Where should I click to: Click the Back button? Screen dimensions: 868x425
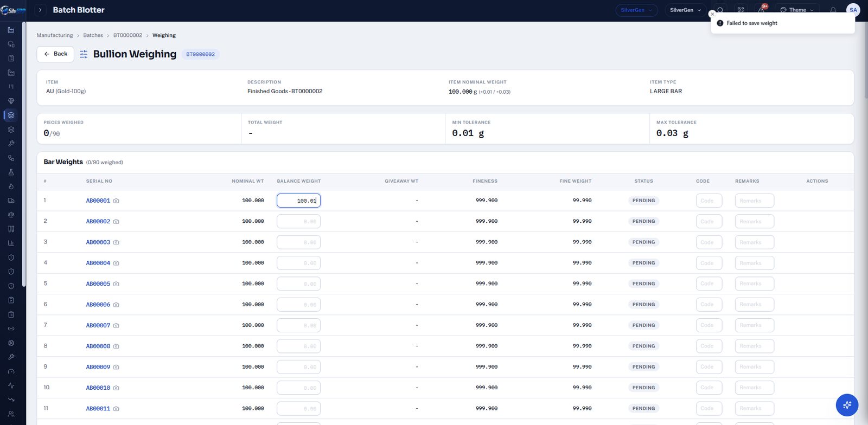[55, 54]
